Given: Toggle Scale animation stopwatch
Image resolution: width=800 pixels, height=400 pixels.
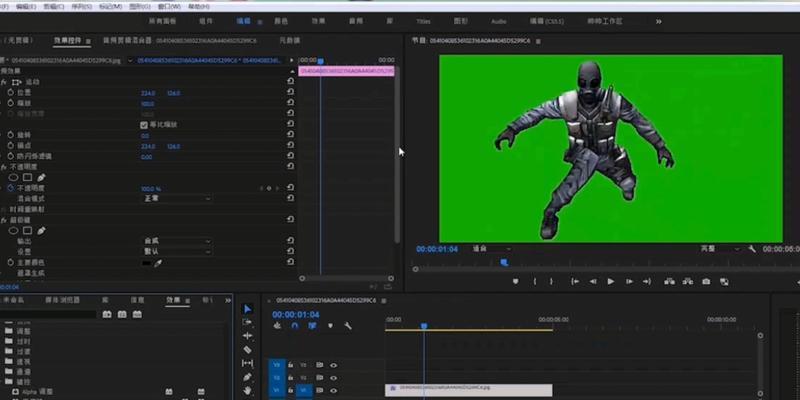Looking at the screenshot, I should click(10, 103).
